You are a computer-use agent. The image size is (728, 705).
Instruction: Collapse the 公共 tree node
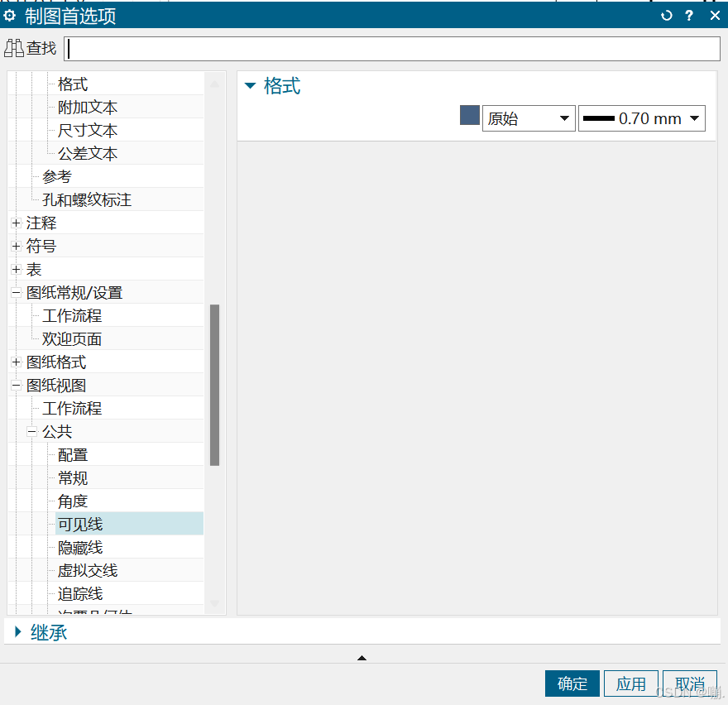click(31, 432)
